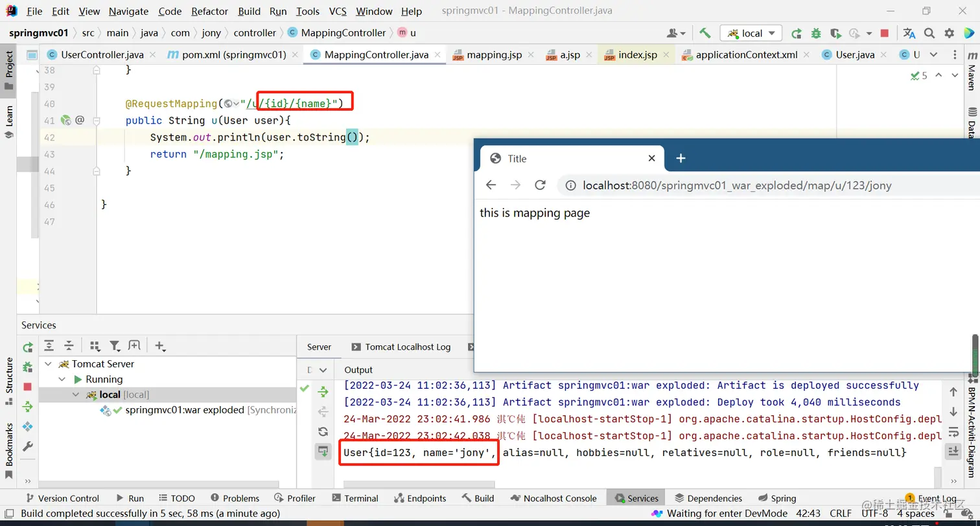
Task: Open the Terminal tool window button
Action: point(355,498)
